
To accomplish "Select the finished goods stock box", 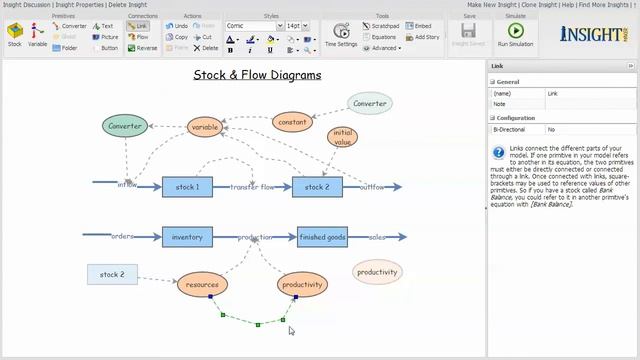I will click(x=322, y=237).
